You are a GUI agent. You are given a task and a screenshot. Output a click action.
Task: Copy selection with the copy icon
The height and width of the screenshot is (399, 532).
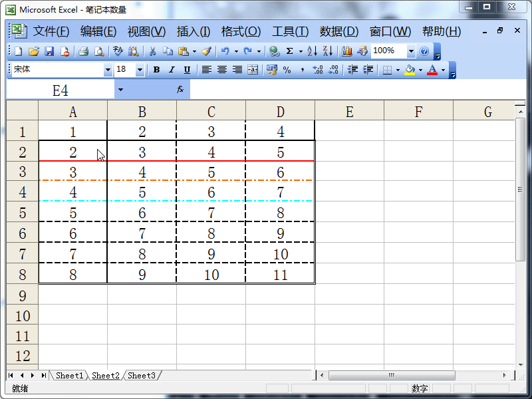(x=168, y=51)
